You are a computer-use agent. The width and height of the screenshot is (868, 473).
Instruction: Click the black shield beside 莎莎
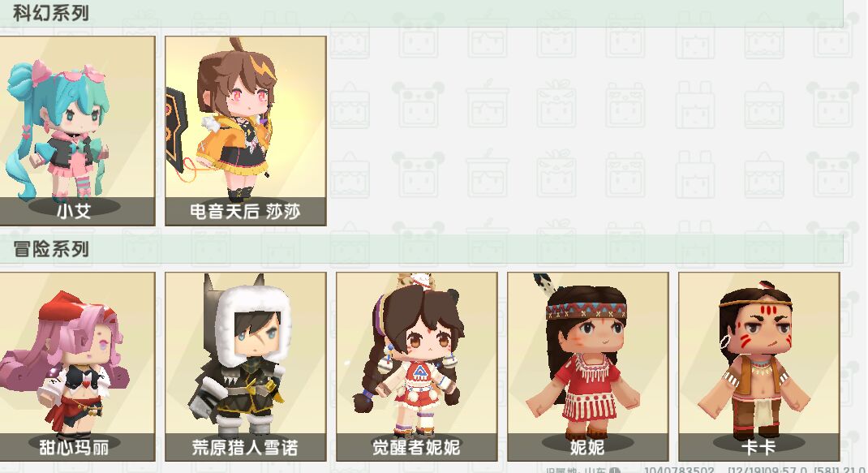pos(177,130)
